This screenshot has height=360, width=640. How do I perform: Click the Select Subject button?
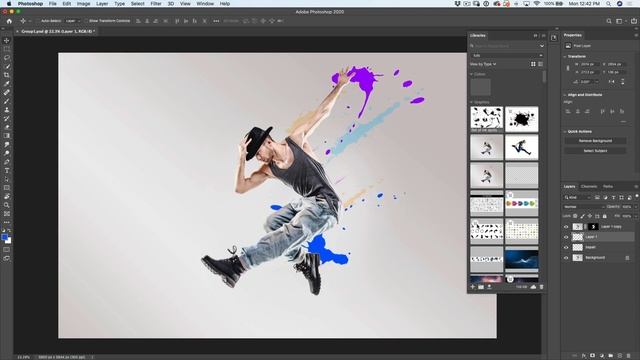click(595, 151)
